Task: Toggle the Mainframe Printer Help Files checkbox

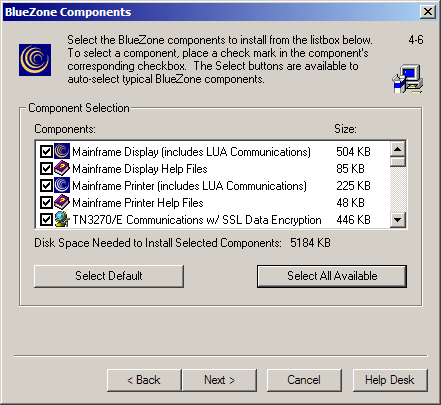Action: (46, 203)
